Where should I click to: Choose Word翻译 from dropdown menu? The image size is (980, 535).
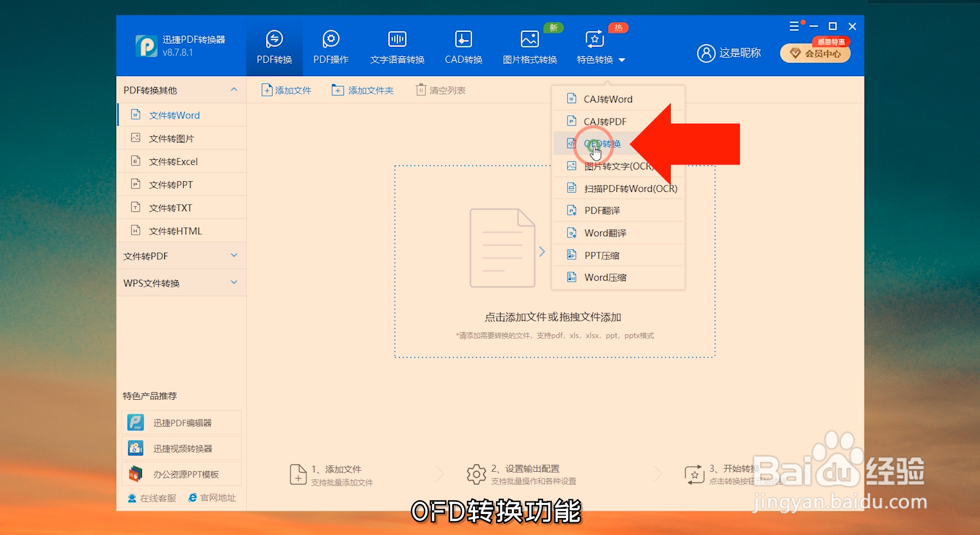point(618,233)
